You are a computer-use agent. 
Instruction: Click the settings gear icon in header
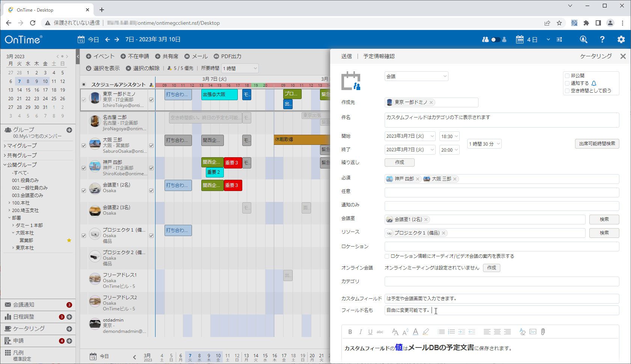(621, 39)
